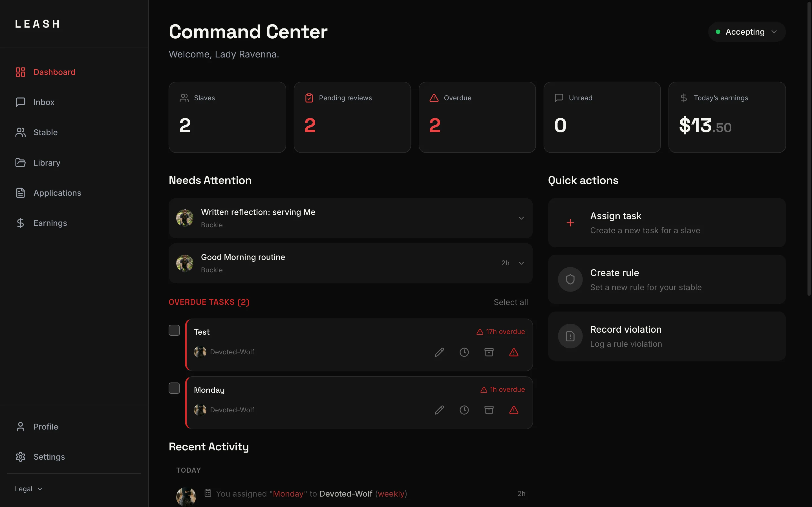The image size is (812, 507).
Task: Click the red warning icon on Monday task
Action: [514, 410]
